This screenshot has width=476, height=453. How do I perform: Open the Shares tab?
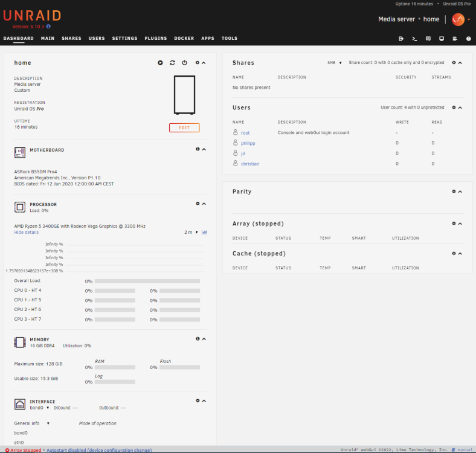coord(72,38)
